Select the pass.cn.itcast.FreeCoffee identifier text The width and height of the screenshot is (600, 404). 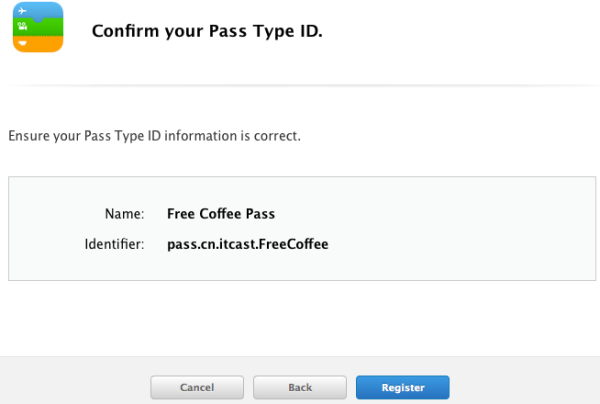pos(248,244)
